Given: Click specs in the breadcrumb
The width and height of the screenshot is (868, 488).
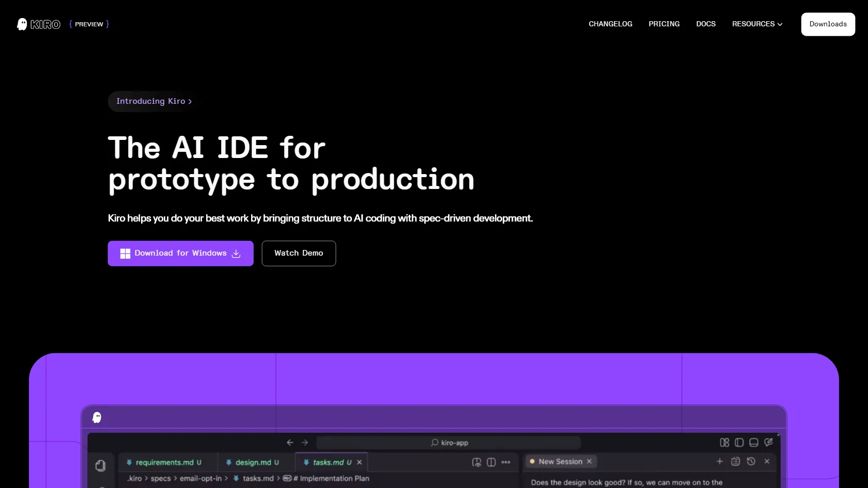Looking at the screenshot, I should 161,479.
